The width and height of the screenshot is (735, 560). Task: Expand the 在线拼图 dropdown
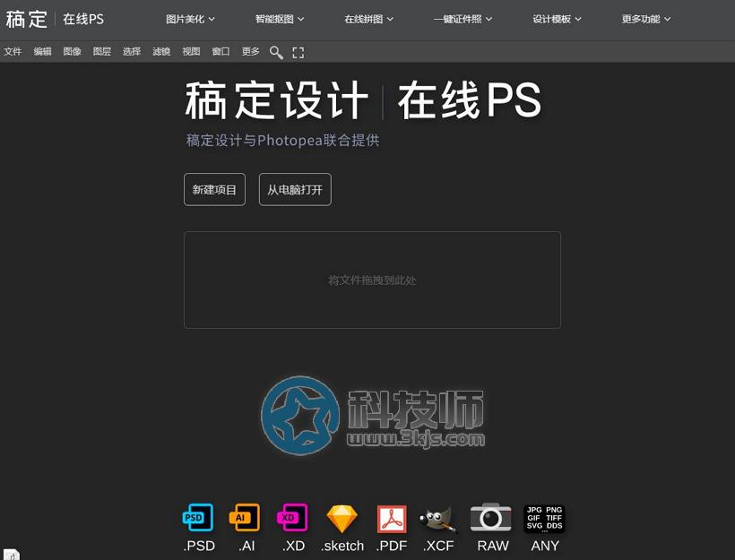click(x=369, y=19)
